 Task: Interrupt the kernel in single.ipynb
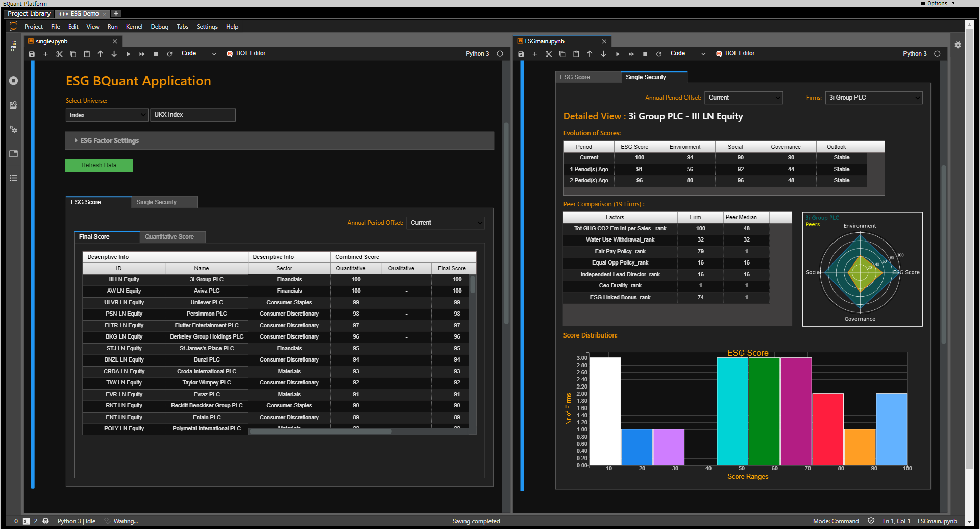click(156, 54)
